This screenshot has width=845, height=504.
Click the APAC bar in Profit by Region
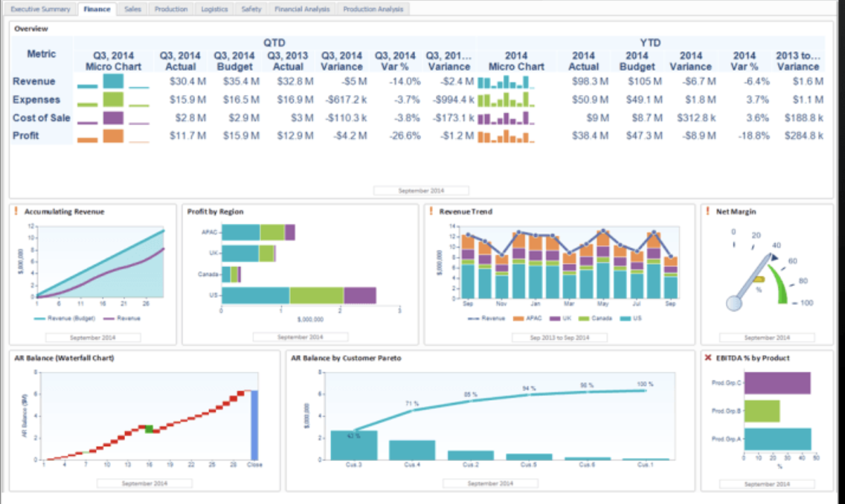coord(259,232)
